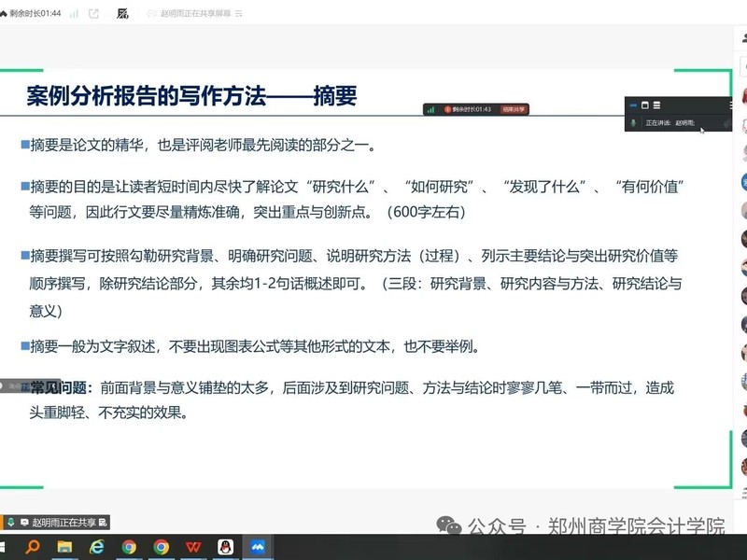Launch WPS Office from the taskbar
Screen dimensions: 747x560
pos(193,547)
